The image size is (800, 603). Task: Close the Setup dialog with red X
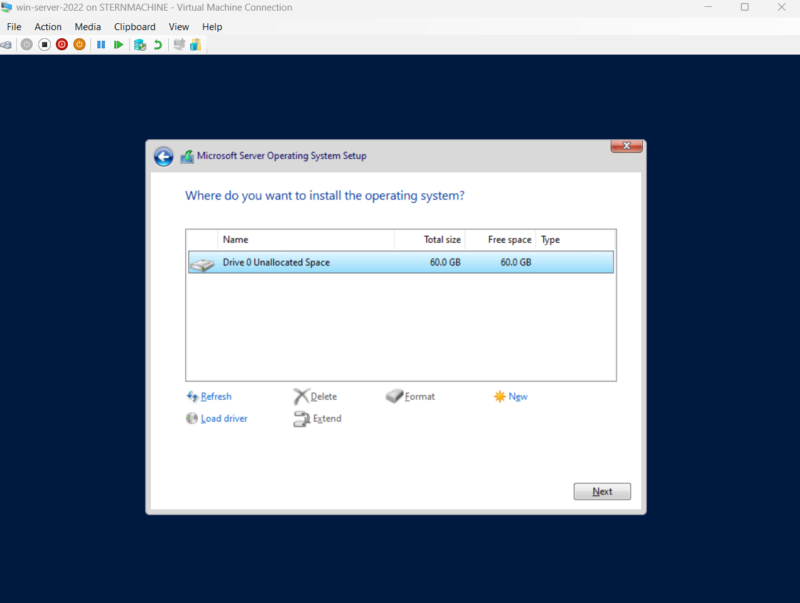(627, 146)
